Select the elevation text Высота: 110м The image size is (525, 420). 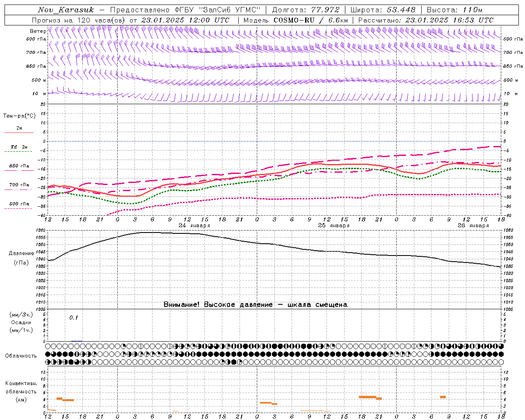[454, 10]
